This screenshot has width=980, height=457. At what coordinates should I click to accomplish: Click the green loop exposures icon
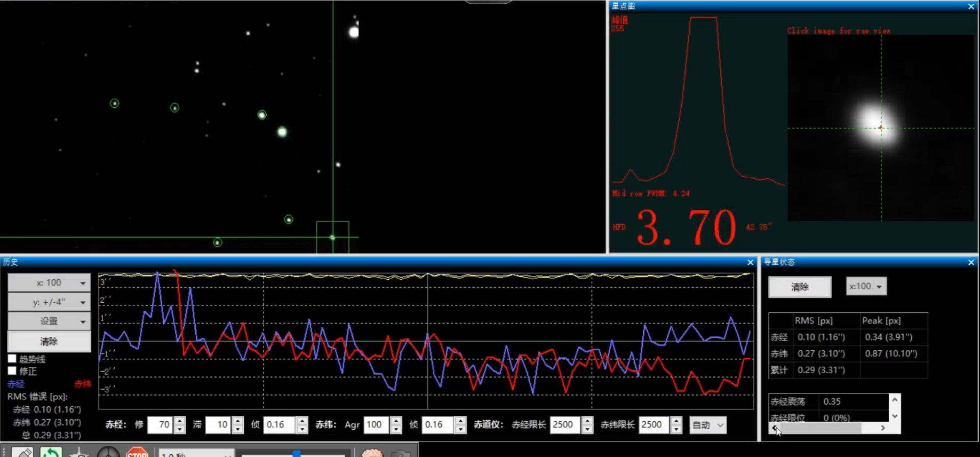point(51,453)
